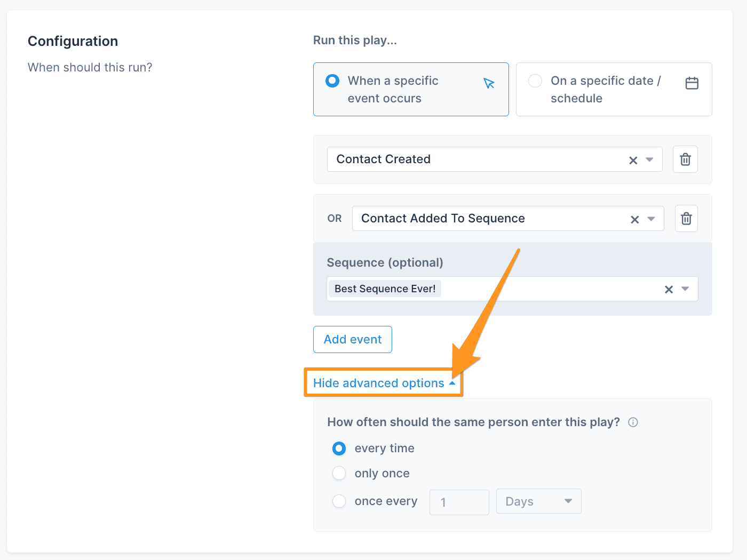Open the Days unit dropdown

click(x=538, y=501)
